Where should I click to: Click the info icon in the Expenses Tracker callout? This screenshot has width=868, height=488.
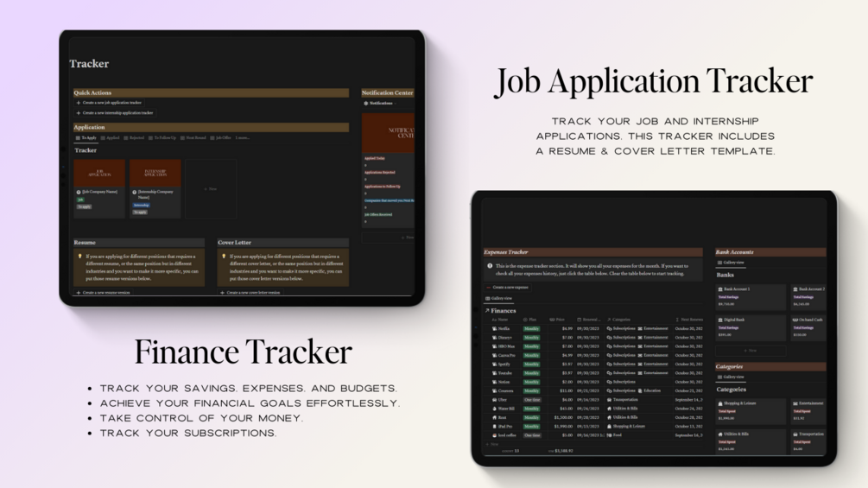click(490, 266)
